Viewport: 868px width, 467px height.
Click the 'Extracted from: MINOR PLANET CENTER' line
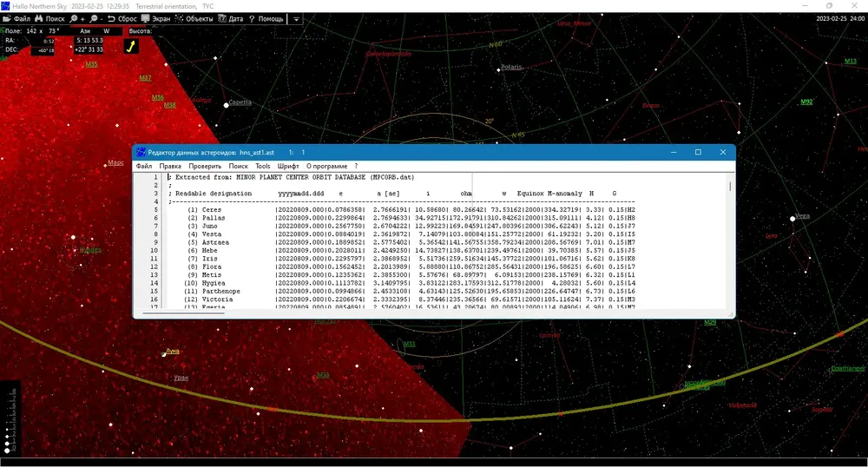click(291, 177)
